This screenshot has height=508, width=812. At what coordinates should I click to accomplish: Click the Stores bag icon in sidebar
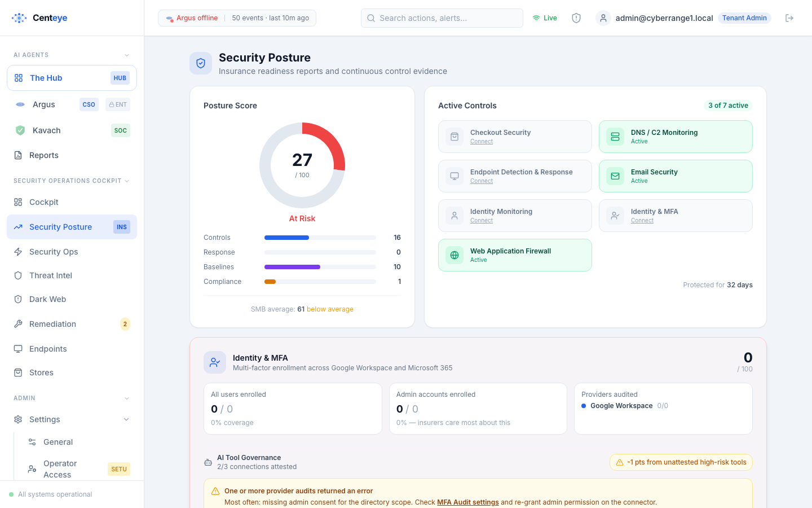point(18,373)
